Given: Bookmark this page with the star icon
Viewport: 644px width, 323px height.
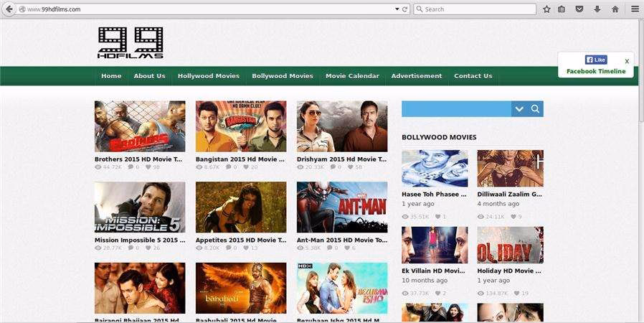Looking at the screenshot, I should pyautogui.click(x=546, y=9).
